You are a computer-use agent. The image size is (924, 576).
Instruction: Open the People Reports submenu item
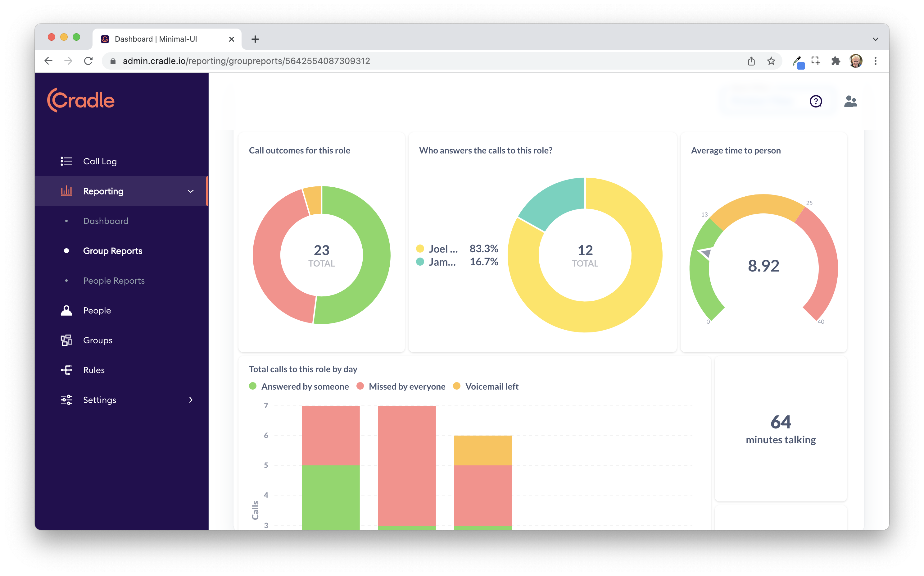click(113, 281)
